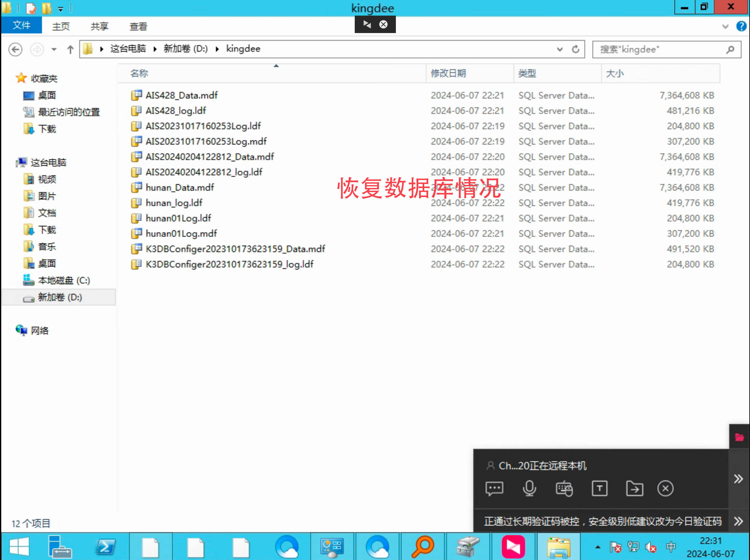Image resolution: width=750 pixels, height=560 pixels.
Task: Click kingdee in the address breadcrumb
Action: pos(243,49)
